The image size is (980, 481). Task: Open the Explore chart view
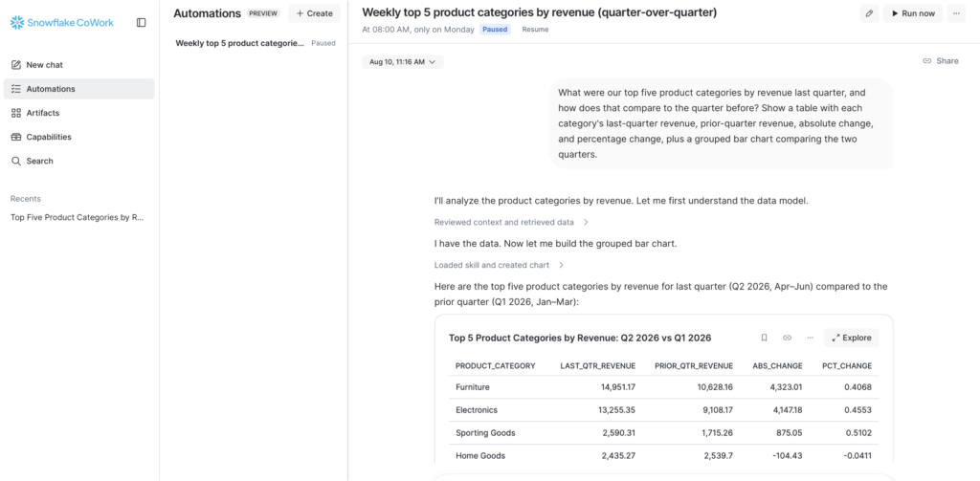[851, 338]
